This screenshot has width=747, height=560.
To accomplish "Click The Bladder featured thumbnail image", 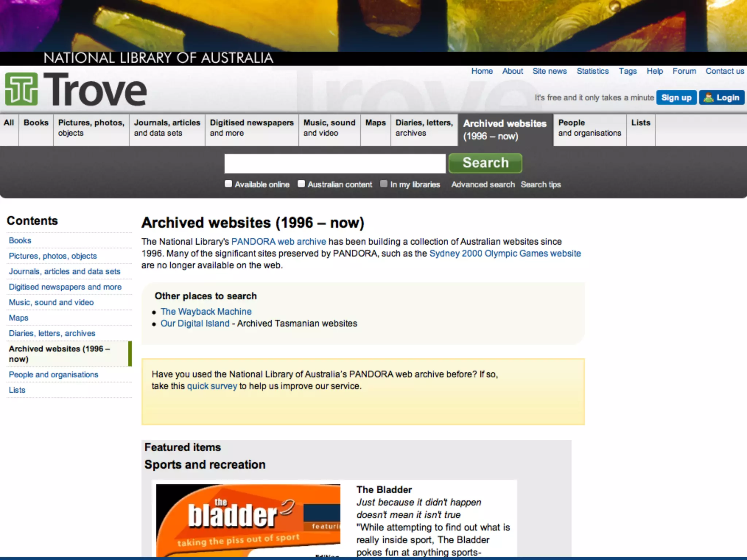I will 248,520.
